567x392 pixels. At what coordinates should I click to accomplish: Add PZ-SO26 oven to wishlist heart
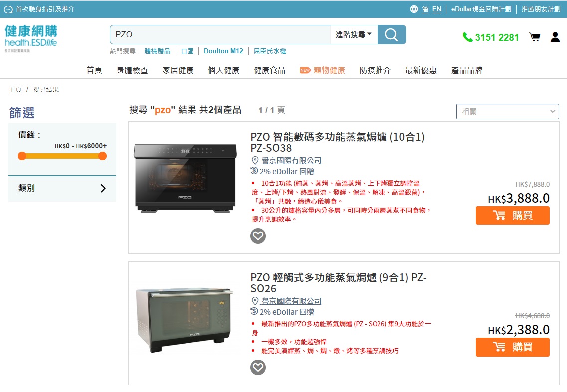pyautogui.click(x=258, y=368)
